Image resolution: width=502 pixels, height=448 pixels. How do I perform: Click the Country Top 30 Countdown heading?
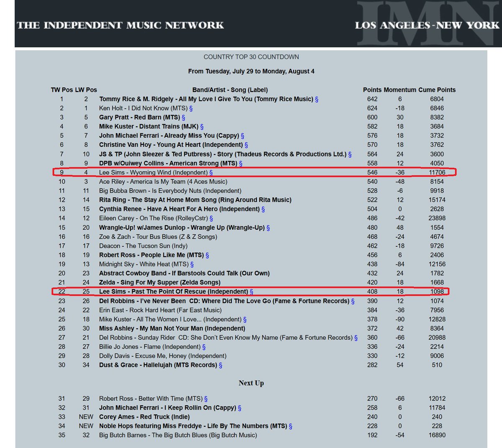pos(251,57)
